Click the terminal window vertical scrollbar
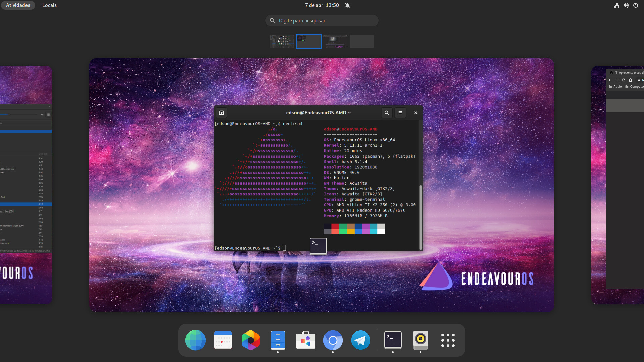The height and width of the screenshot is (362, 644). (421, 217)
